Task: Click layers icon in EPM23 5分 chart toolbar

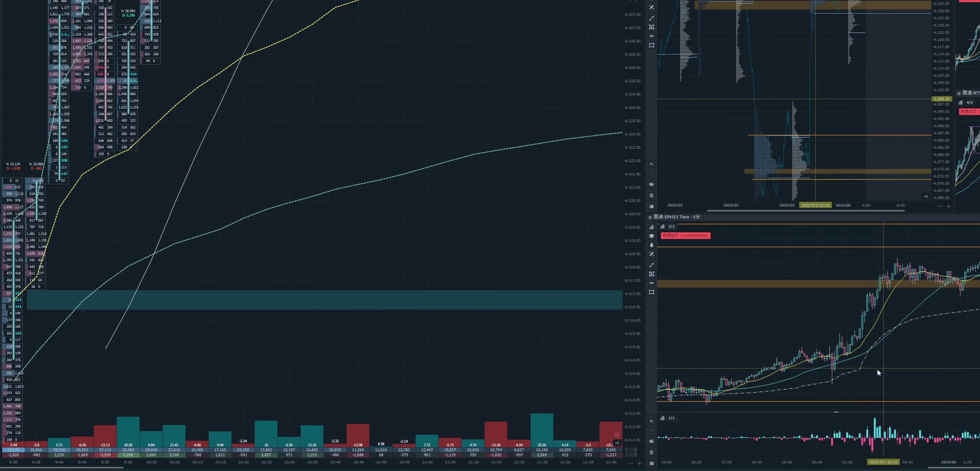Action: pos(651,236)
